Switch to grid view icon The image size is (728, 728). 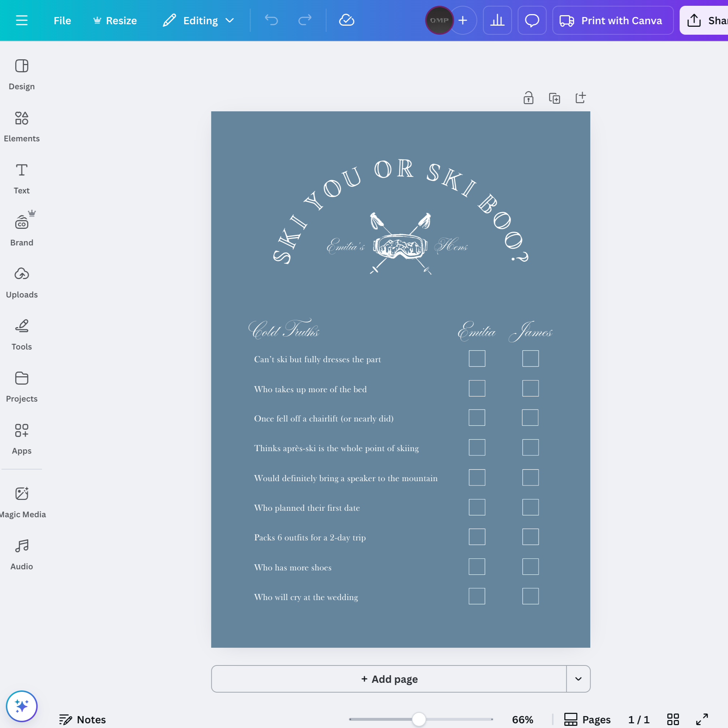pyautogui.click(x=673, y=719)
